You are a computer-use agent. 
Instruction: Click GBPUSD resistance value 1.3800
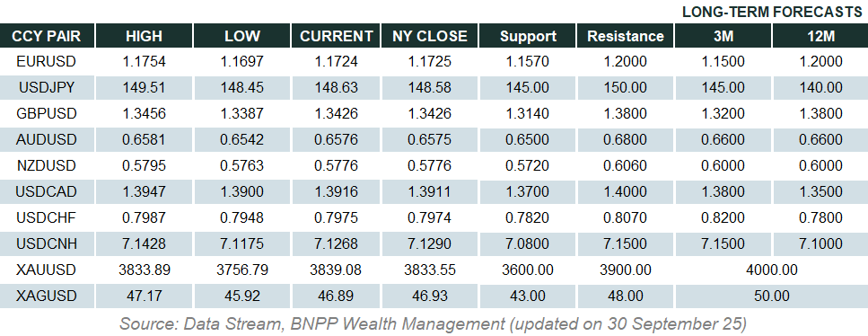tap(625, 114)
